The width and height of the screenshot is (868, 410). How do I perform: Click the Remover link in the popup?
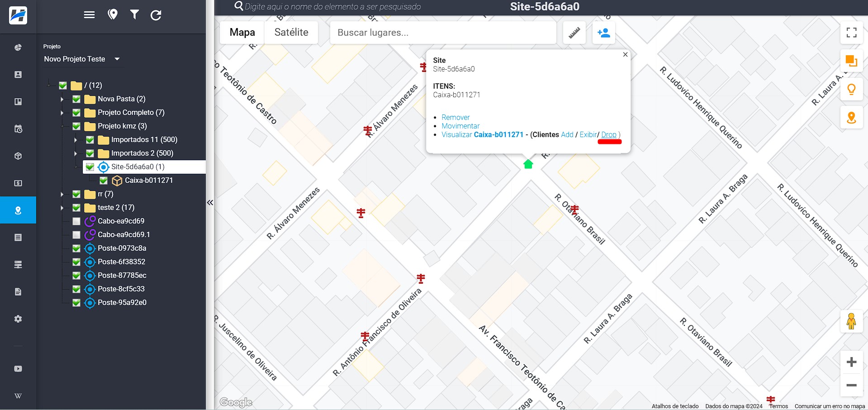pos(455,117)
